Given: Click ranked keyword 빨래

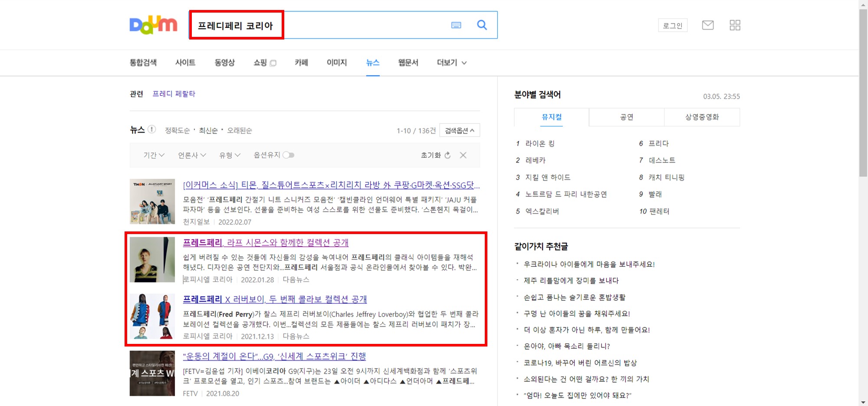Looking at the screenshot, I should click(x=655, y=195).
